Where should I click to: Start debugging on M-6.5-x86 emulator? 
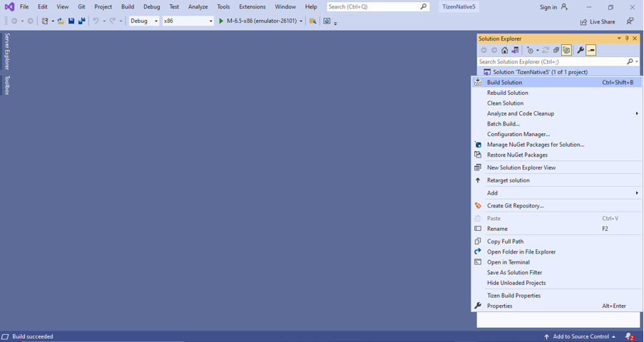(x=259, y=21)
